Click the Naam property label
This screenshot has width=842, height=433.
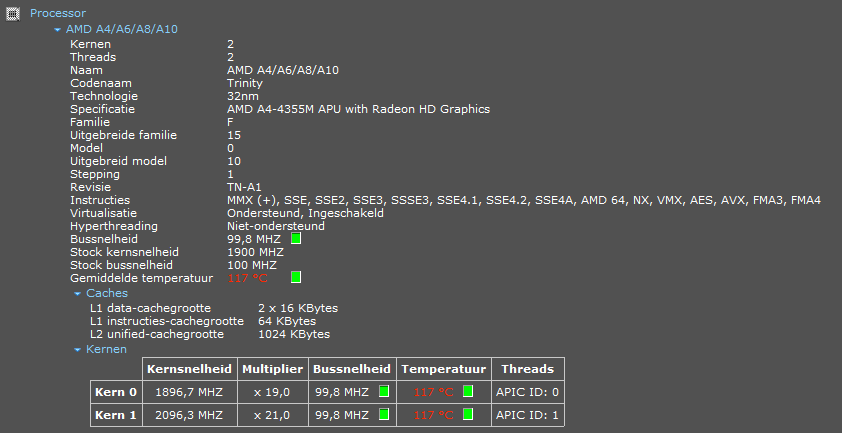click(x=86, y=70)
